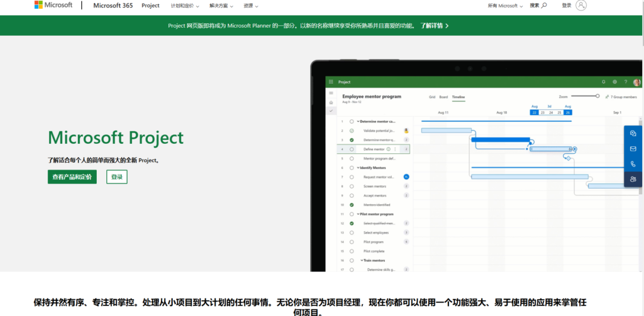Uncheck the completed circle for Determine-mentor-q...

(x=352, y=140)
